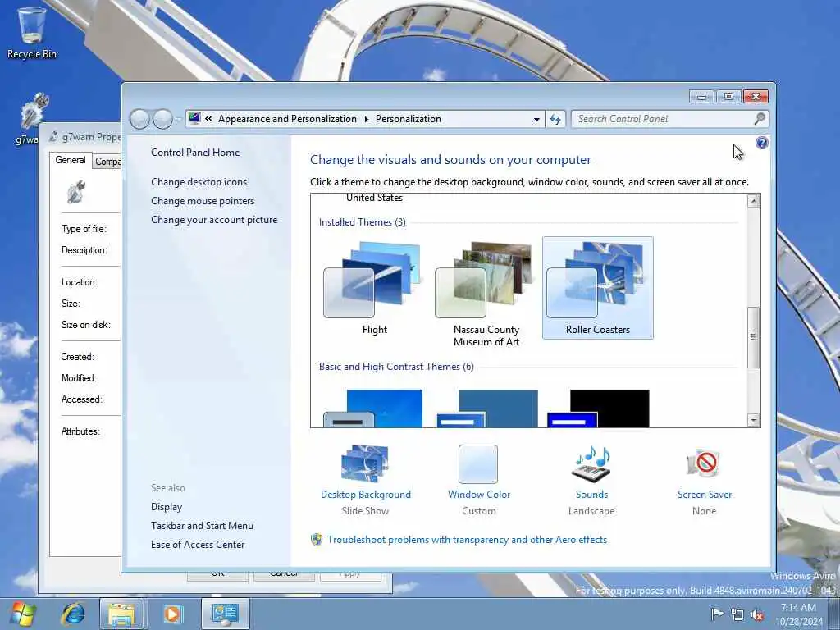Click the theme list scroll up arrow
The image size is (840, 630).
coord(753,201)
